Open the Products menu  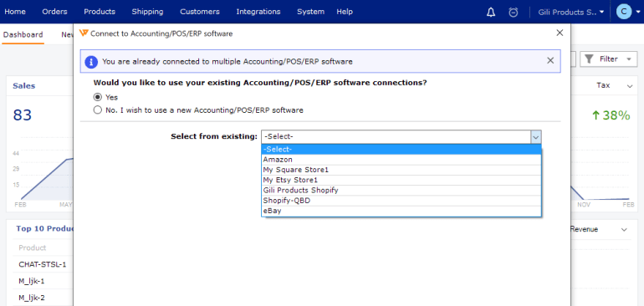100,12
